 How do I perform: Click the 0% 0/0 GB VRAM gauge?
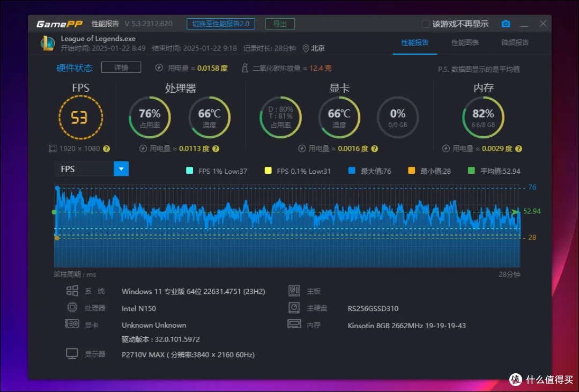[398, 117]
